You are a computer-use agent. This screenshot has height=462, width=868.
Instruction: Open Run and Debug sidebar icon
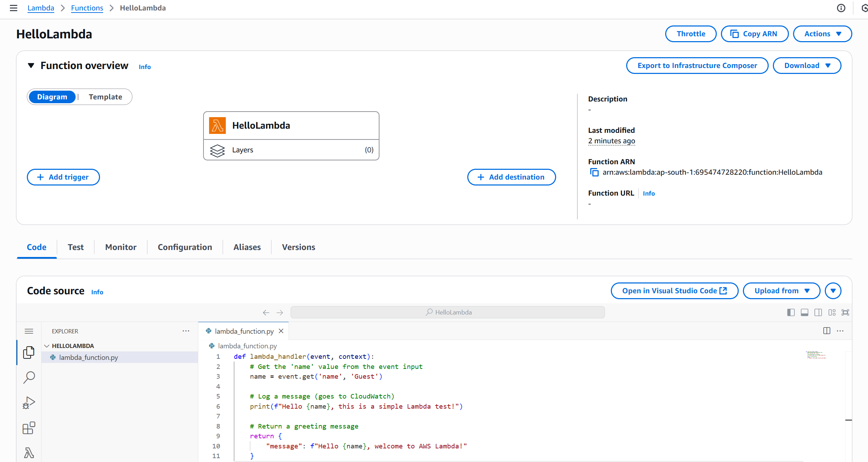pyautogui.click(x=29, y=403)
